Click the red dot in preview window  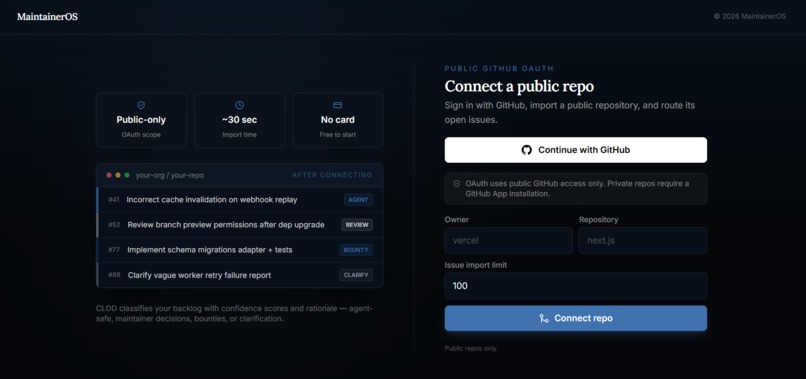pos(109,175)
